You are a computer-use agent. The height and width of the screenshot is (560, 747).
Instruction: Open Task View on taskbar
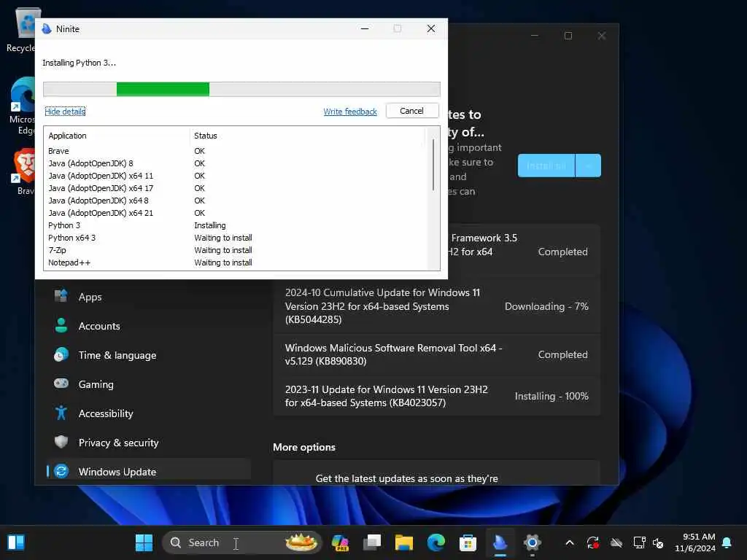pos(372,542)
